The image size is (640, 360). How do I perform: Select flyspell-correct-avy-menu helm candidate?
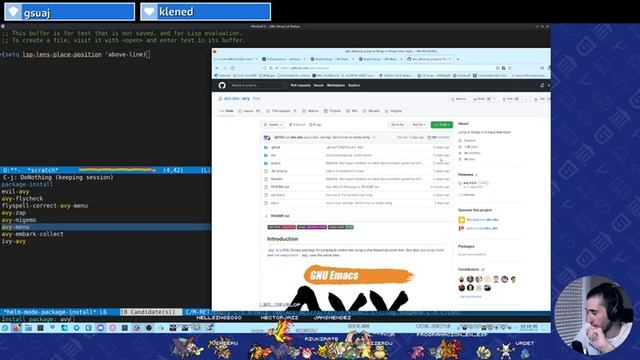click(x=44, y=206)
